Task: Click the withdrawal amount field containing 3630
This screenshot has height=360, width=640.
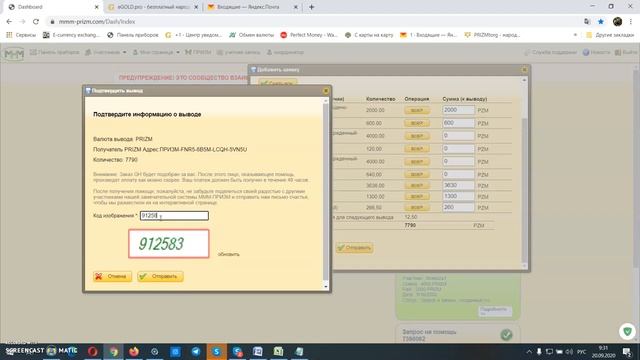Action: 458,185
